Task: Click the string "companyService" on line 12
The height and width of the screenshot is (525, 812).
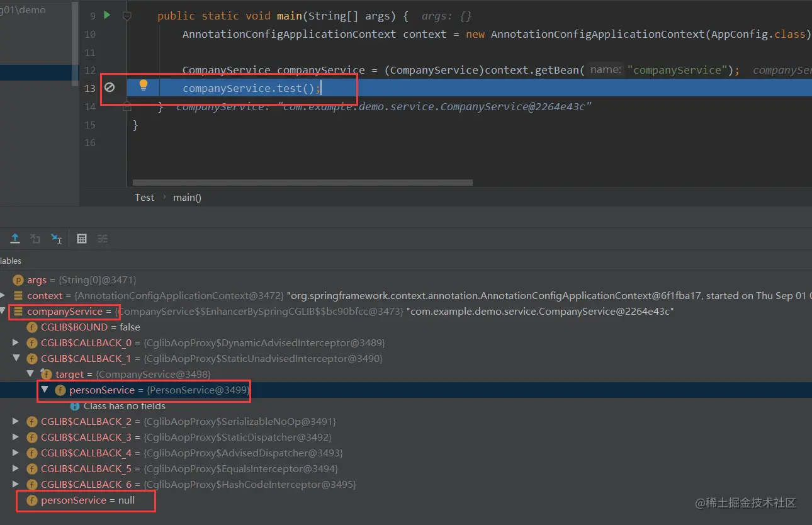Action: tap(677, 70)
